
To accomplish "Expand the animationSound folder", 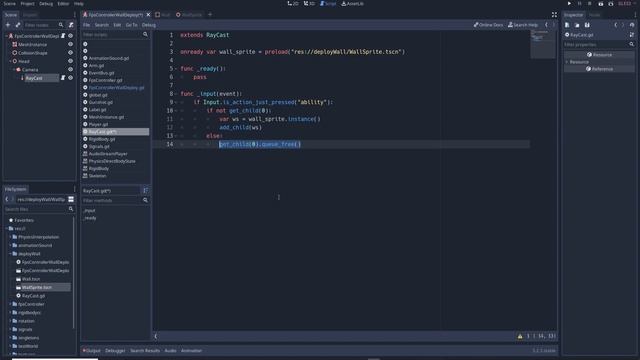I will pyautogui.click(x=10, y=245).
